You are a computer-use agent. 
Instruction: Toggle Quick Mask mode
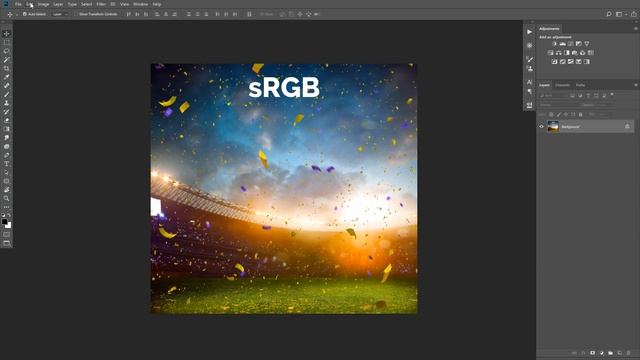7,234
